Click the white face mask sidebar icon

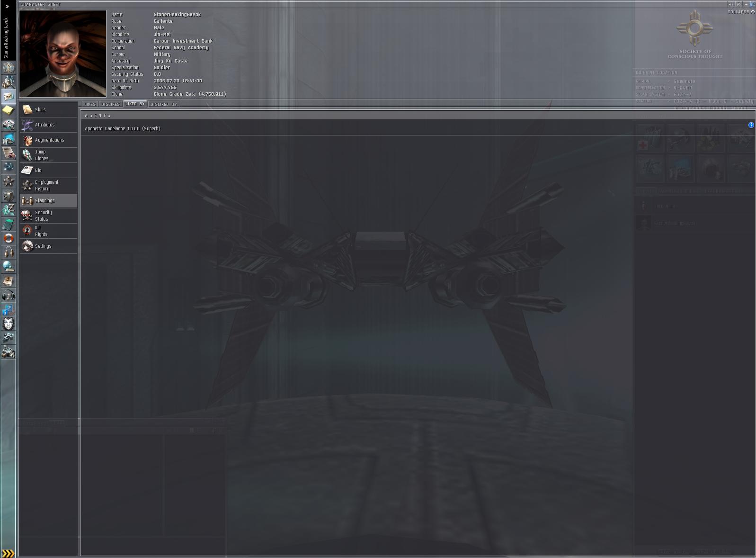point(9,324)
